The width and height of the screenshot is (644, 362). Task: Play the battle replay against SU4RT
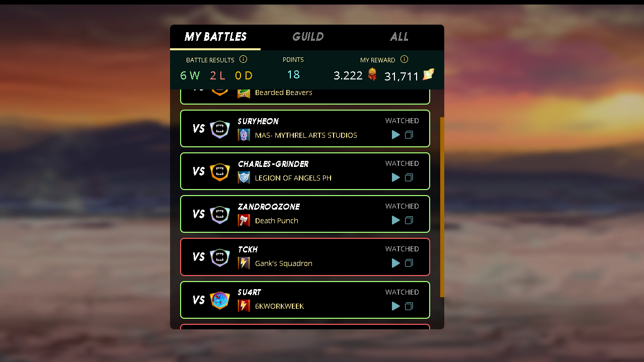[x=396, y=306]
